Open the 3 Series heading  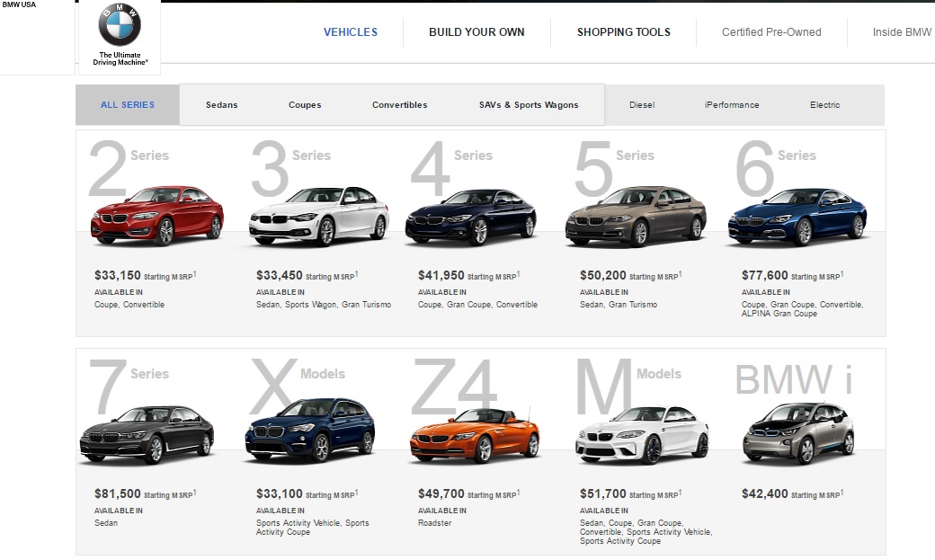coord(291,167)
